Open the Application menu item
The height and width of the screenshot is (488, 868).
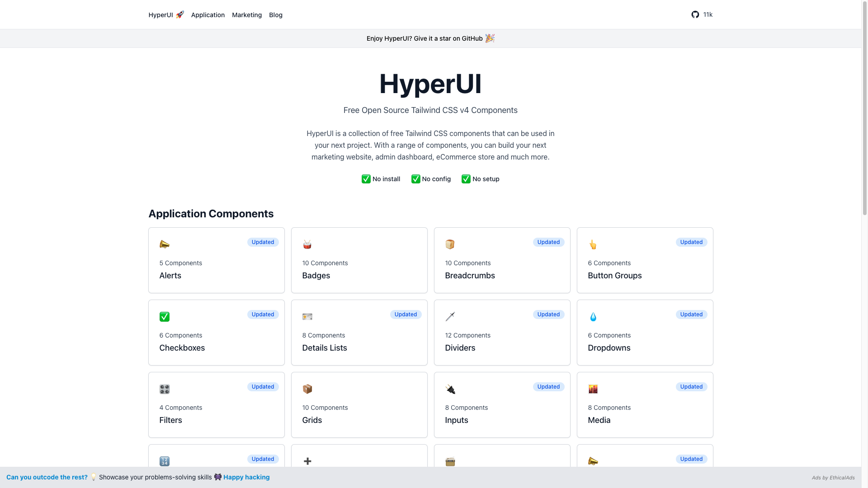(x=208, y=15)
